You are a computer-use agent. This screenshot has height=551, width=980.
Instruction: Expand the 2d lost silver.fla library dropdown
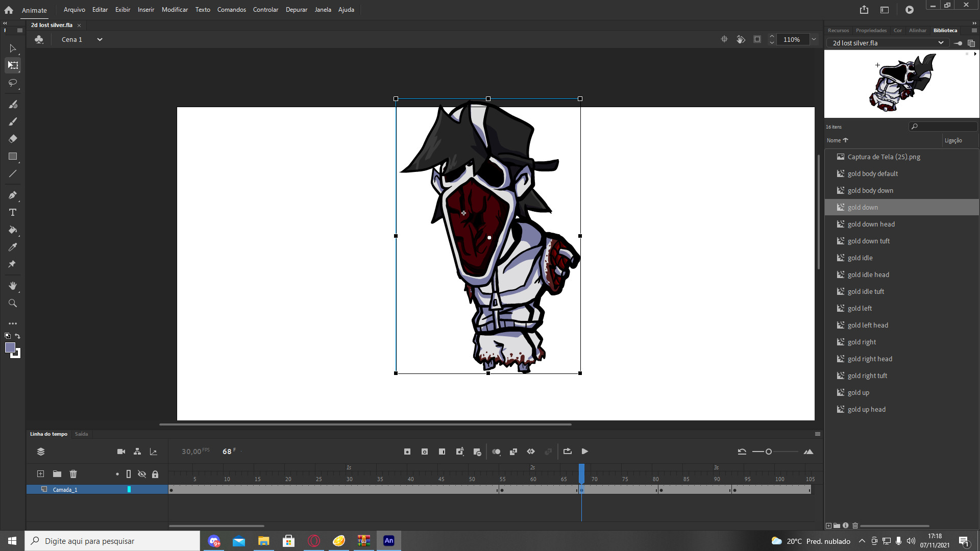940,43
